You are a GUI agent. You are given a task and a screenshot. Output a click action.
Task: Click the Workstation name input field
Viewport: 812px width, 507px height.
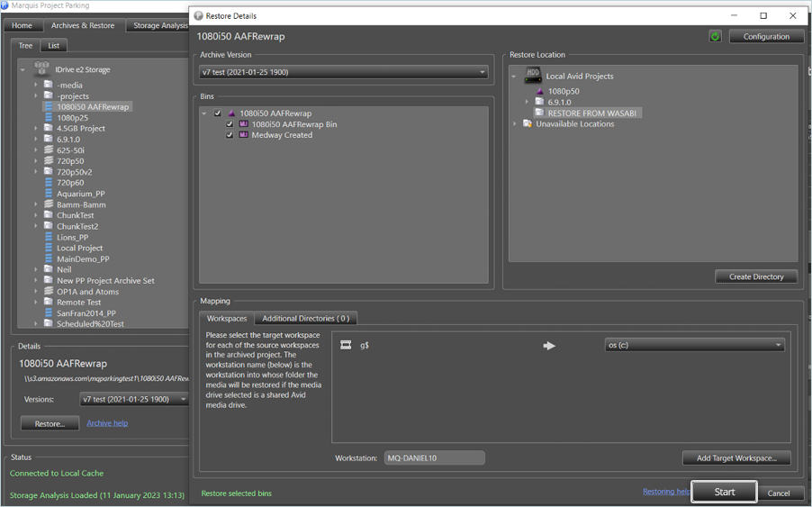[434, 458]
